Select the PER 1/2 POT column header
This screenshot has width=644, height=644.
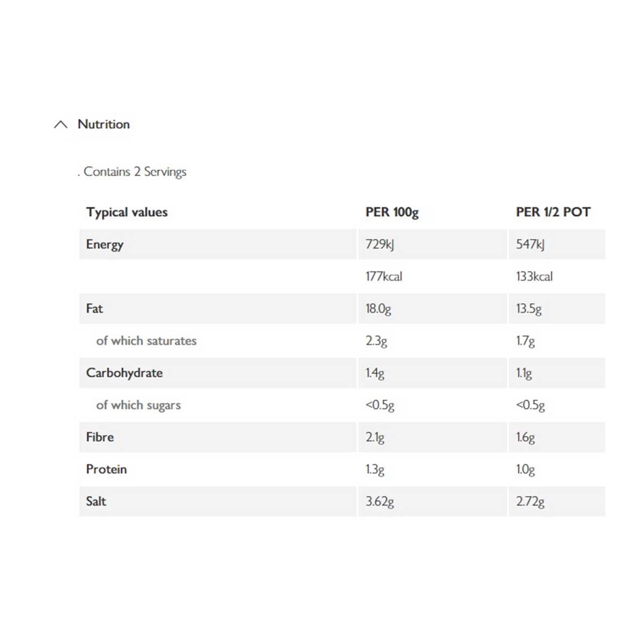[553, 212]
